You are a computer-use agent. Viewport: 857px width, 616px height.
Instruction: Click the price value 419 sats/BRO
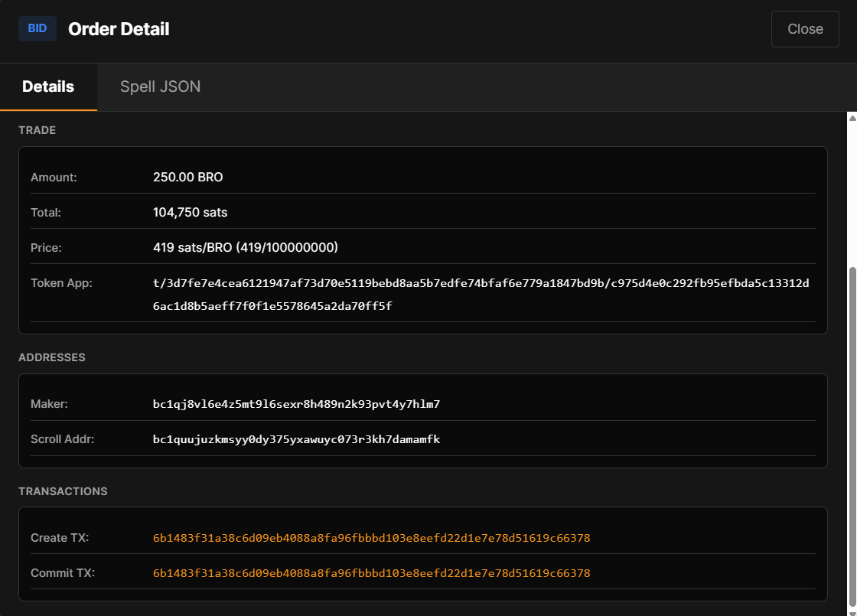tap(246, 247)
